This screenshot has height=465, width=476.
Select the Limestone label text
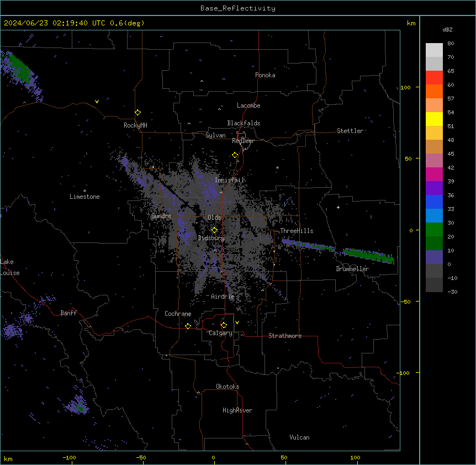tap(84, 197)
